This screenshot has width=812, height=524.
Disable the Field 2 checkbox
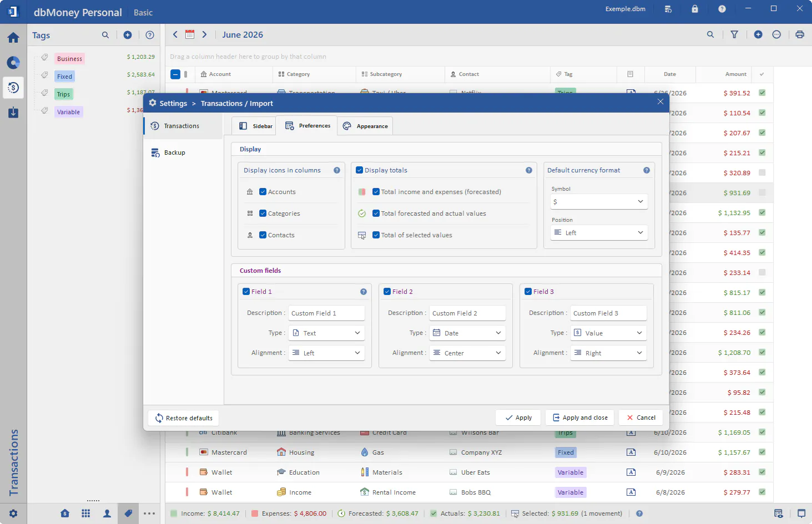coord(387,292)
